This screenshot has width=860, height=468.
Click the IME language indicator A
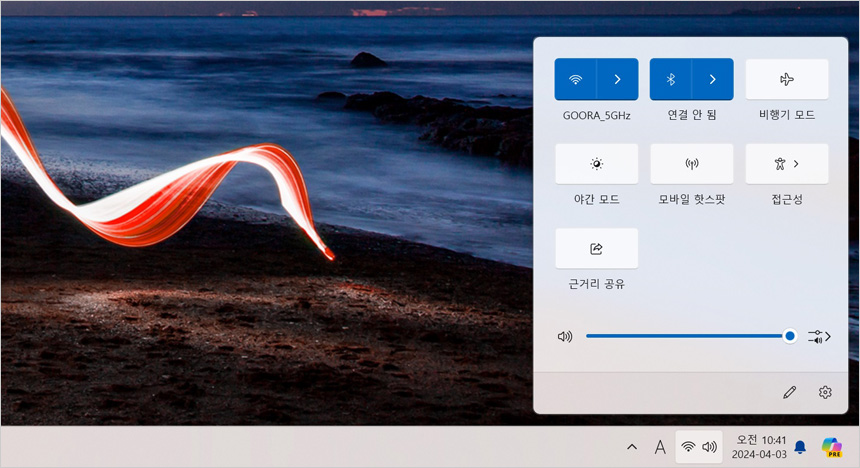[x=660, y=447]
